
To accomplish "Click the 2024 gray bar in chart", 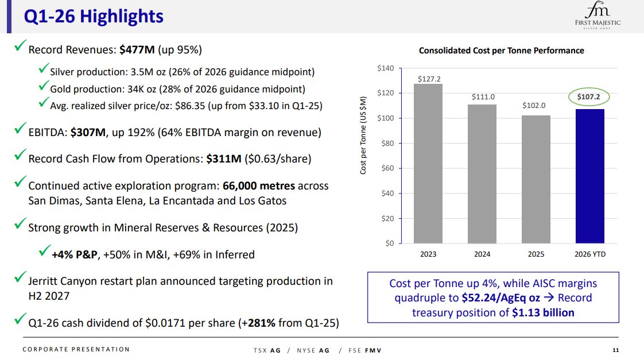I will [482, 174].
